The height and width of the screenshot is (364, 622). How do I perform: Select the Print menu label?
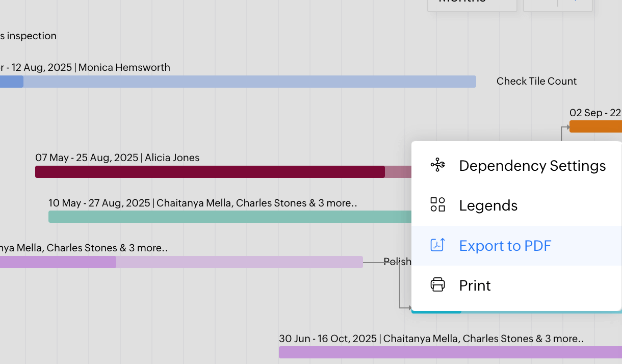(x=475, y=285)
